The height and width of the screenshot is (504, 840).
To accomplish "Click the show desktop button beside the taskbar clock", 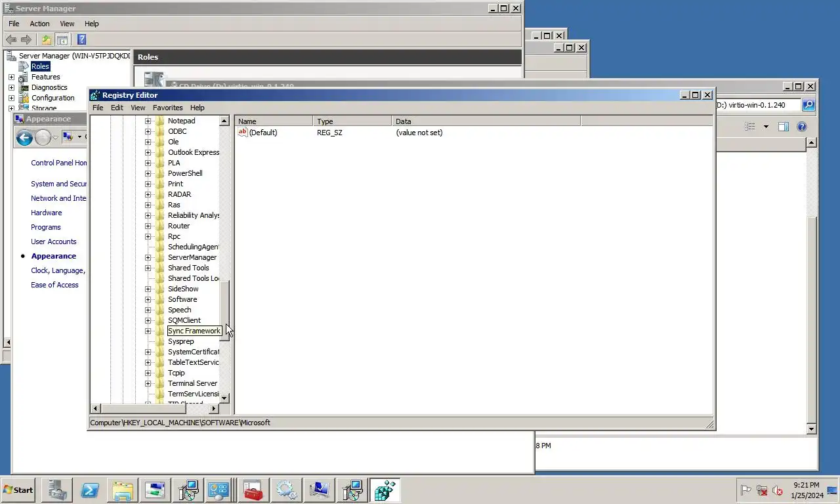I will [833, 490].
